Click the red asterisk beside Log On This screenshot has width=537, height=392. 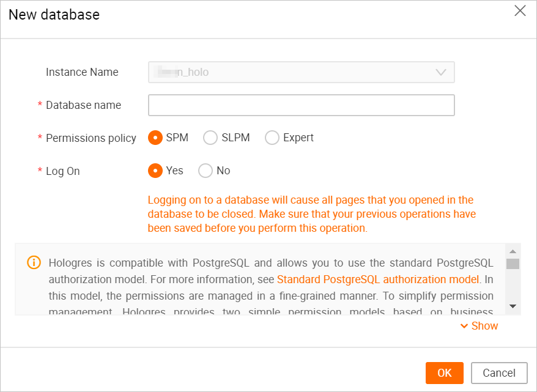(39, 171)
